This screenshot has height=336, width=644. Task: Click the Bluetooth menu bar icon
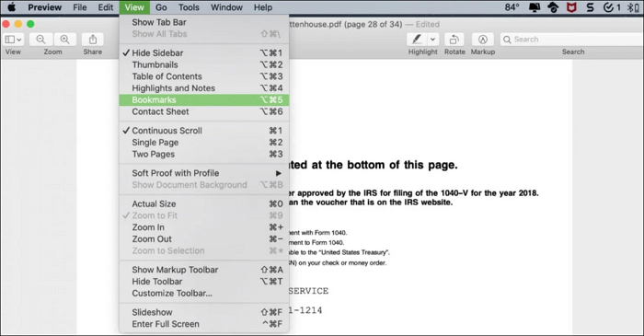(633, 7)
